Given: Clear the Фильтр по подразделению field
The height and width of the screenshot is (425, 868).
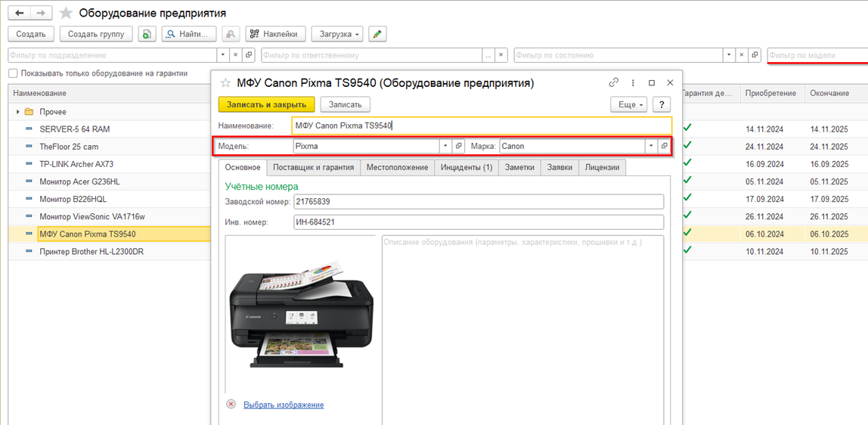Looking at the screenshot, I should click(x=235, y=55).
